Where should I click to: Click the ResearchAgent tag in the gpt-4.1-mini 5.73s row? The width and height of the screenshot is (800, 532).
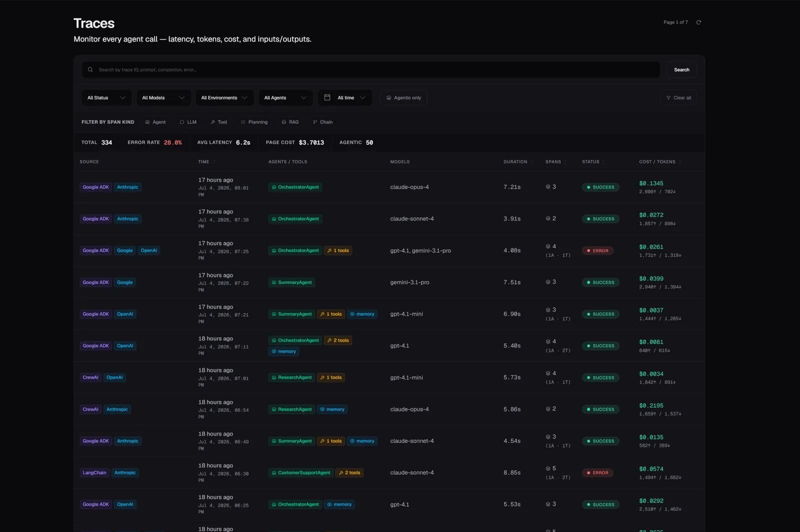coord(291,378)
